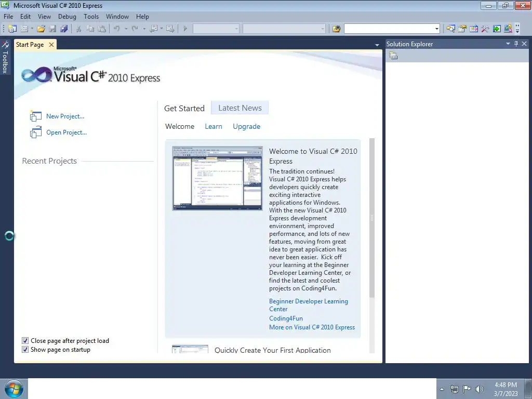Viewport: 532px width, 399px height.
Task: Click the Start Page green arrow icon
Action: [x=497, y=29]
